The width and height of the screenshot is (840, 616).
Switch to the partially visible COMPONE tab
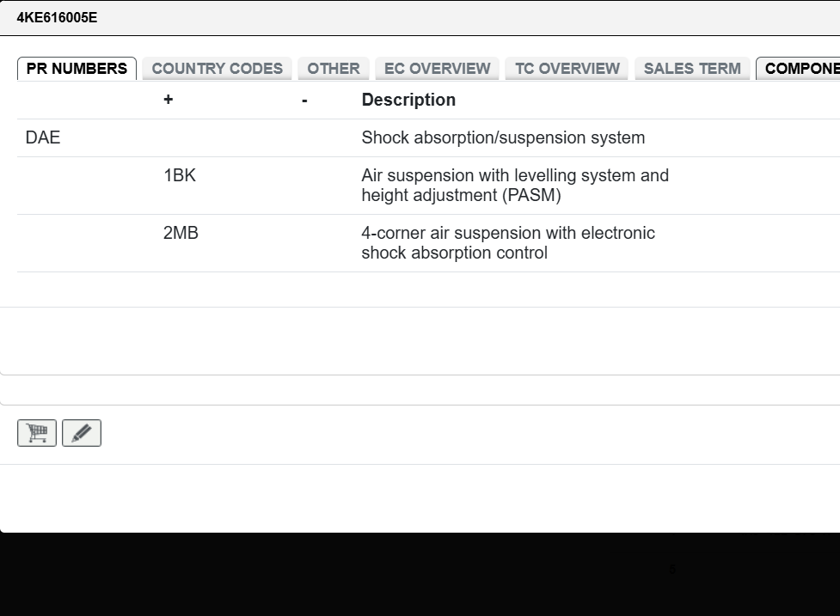800,69
